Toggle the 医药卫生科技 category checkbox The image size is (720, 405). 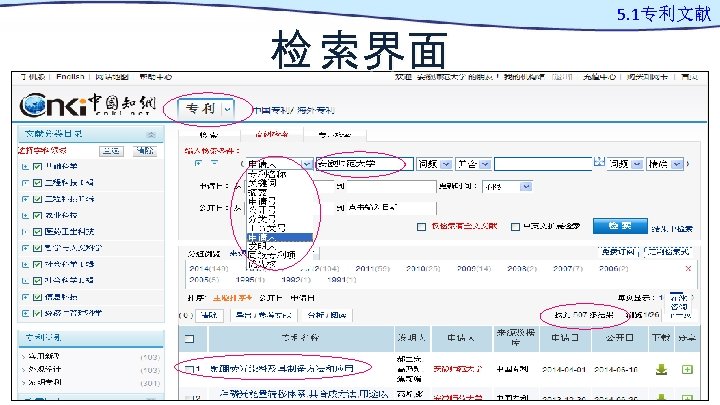coord(38,232)
